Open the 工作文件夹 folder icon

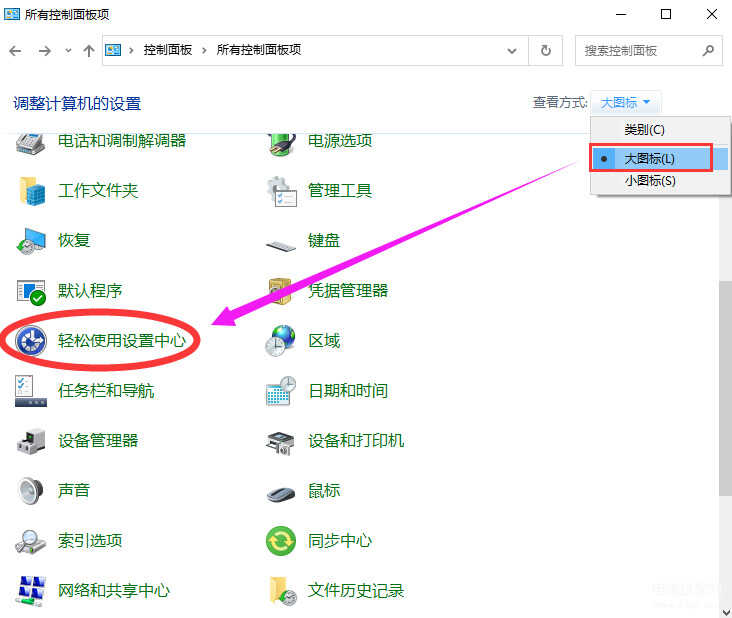coord(32,191)
